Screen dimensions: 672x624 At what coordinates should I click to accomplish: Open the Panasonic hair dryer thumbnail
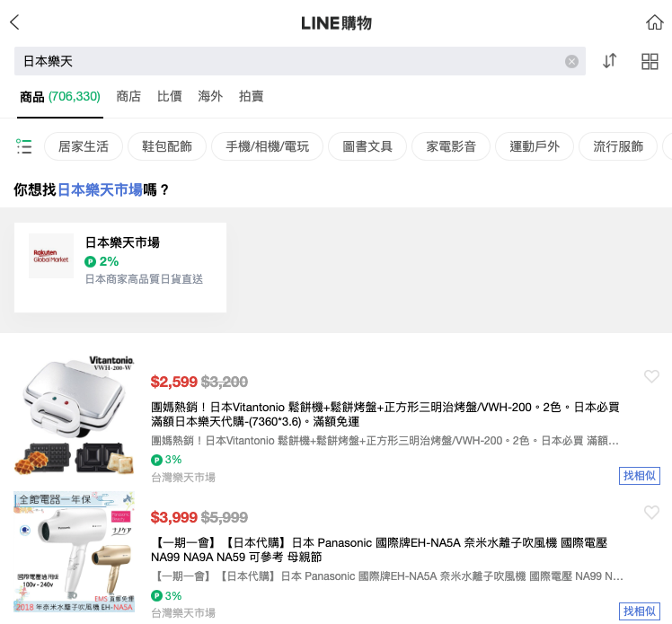pos(75,552)
